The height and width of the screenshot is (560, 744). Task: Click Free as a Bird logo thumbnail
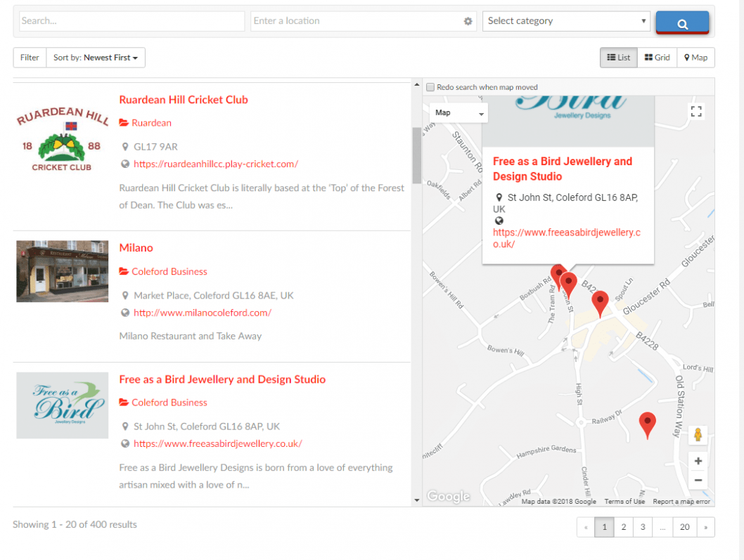click(62, 405)
